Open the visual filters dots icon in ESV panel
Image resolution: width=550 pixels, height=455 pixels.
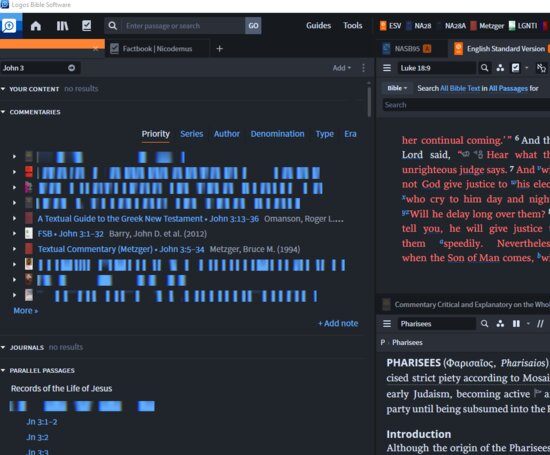click(x=500, y=68)
